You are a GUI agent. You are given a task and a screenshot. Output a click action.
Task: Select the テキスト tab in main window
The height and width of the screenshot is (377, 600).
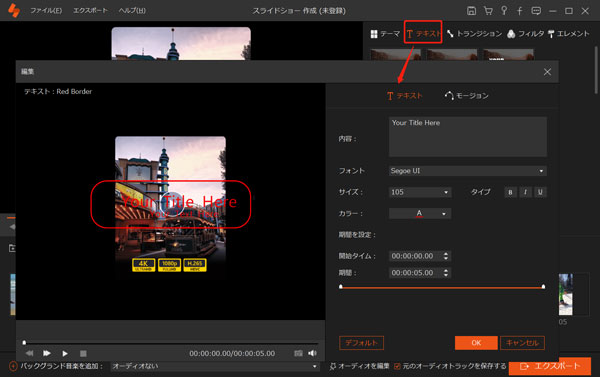423,34
